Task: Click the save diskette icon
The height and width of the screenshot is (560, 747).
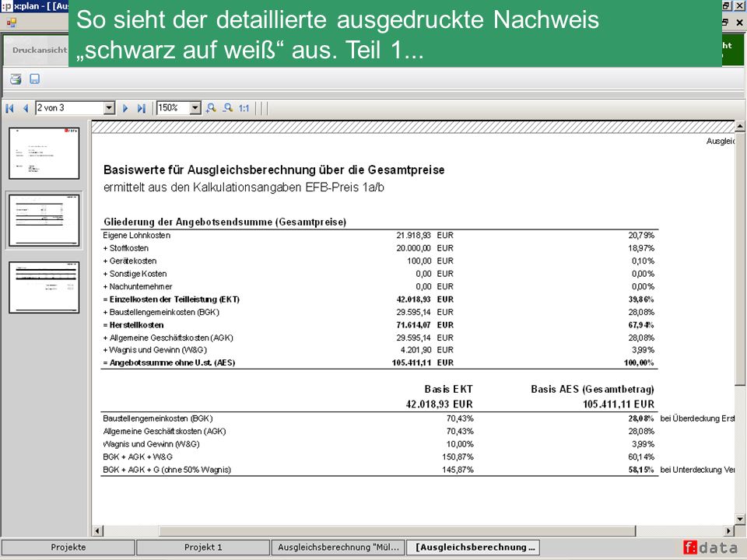Action: pos(34,79)
